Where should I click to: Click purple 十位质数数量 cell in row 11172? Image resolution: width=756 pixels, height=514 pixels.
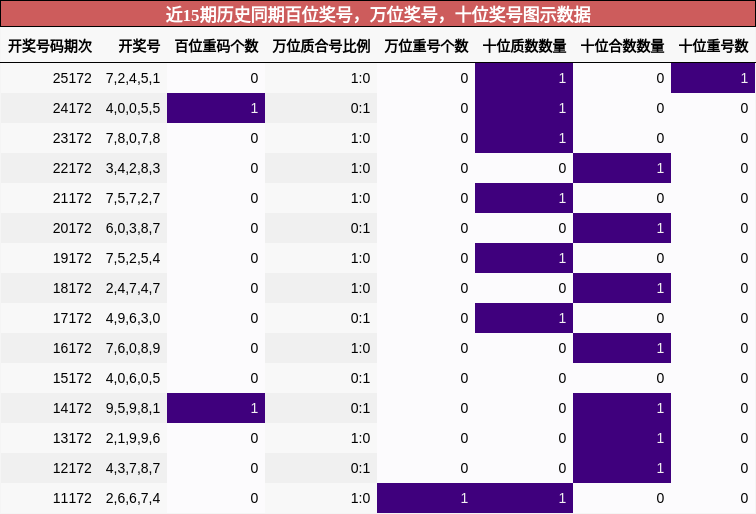[x=524, y=498]
